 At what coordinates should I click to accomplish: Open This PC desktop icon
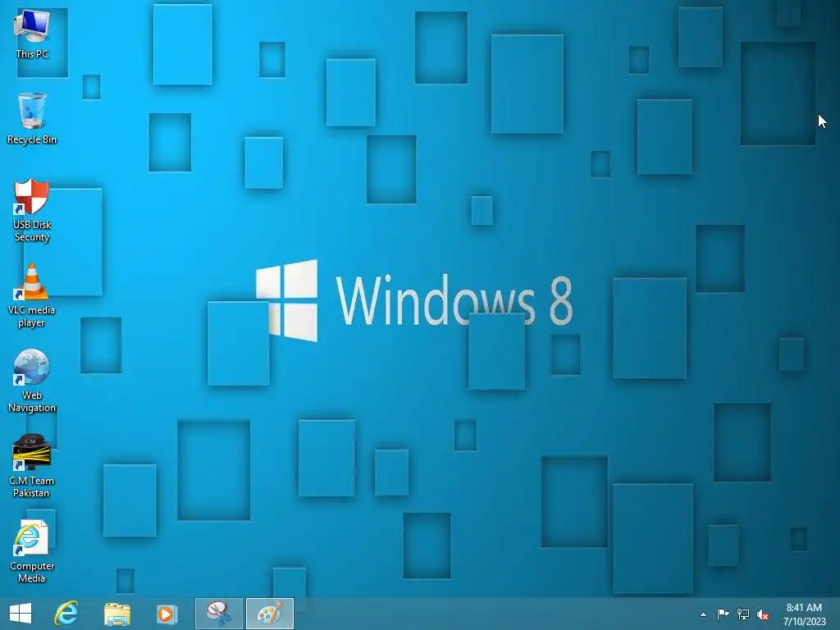tap(32, 33)
